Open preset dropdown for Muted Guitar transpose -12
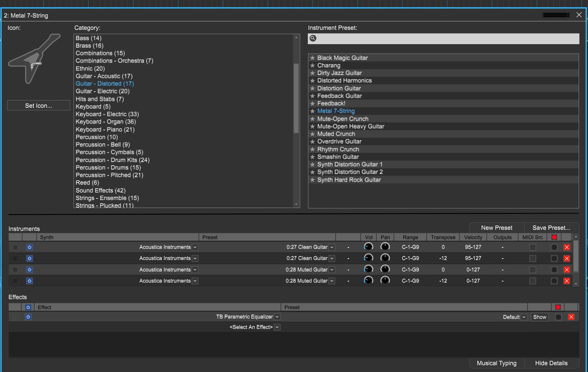This screenshot has height=372, width=588. pos(332,281)
